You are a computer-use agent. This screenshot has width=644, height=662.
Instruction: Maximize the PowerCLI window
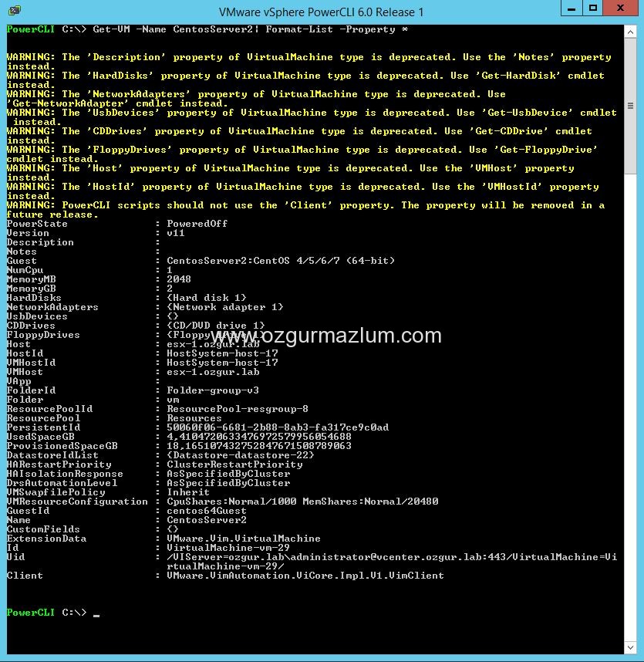pyautogui.click(x=592, y=8)
